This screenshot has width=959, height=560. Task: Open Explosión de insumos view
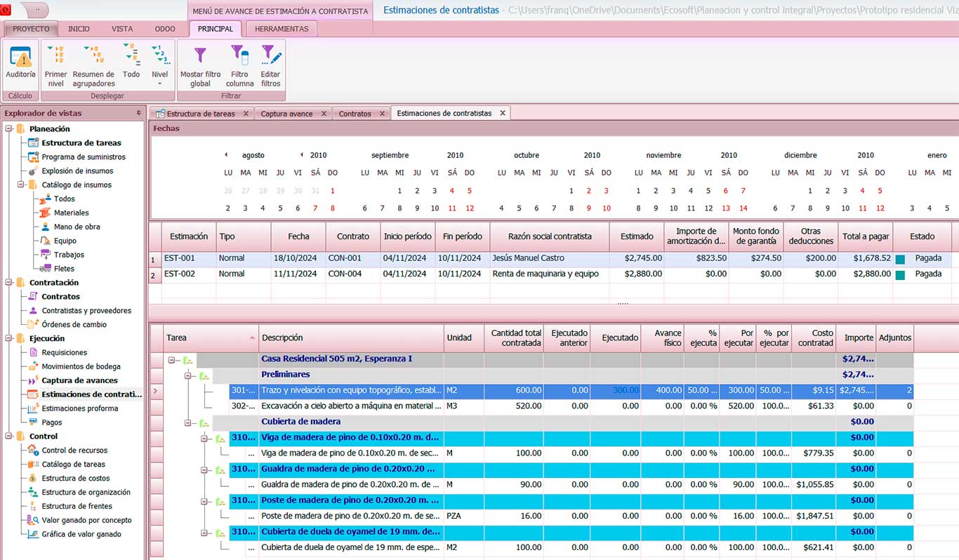77,171
